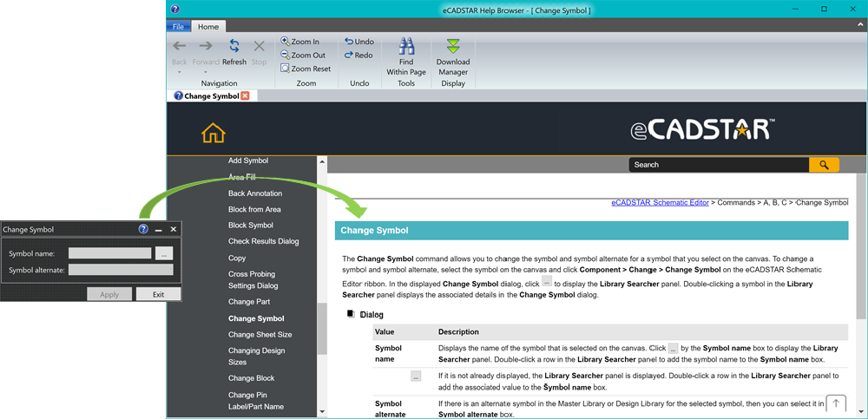Click the Back navigation arrow
This screenshot has width=868, height=419.
(180, 47)
